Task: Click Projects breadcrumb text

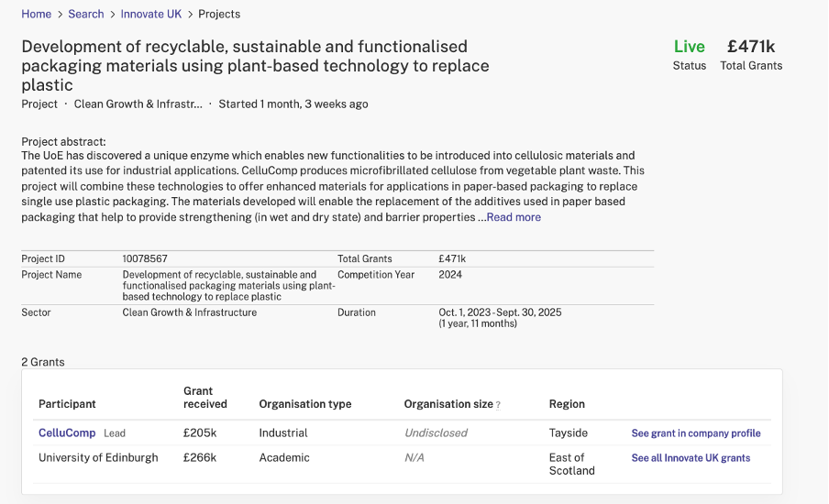Action: [x=219, y=15]
